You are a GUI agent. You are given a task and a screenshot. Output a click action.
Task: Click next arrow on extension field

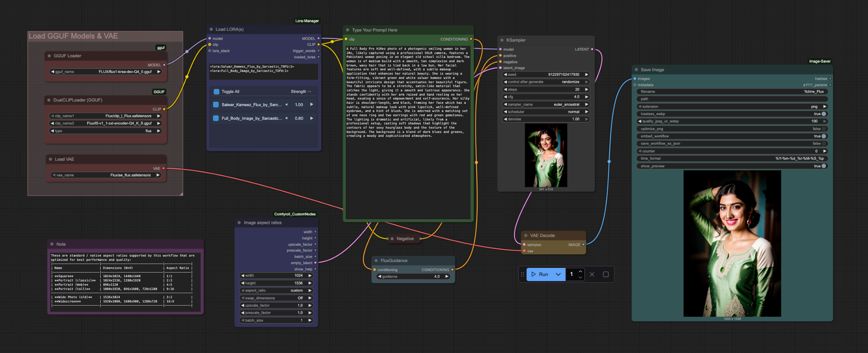click(x=824, y=107)
